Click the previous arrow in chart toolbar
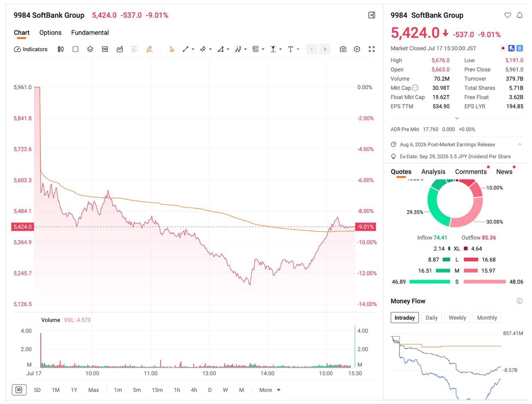 (311, 49)
